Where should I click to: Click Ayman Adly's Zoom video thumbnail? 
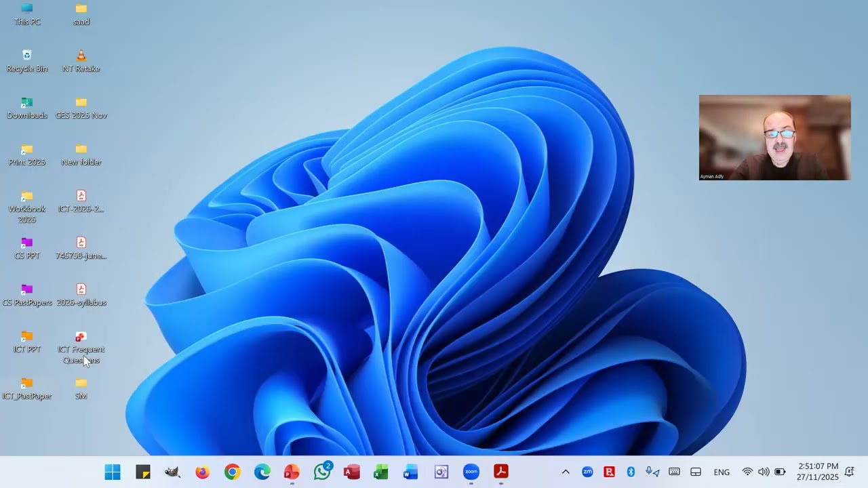coord(775,138)
